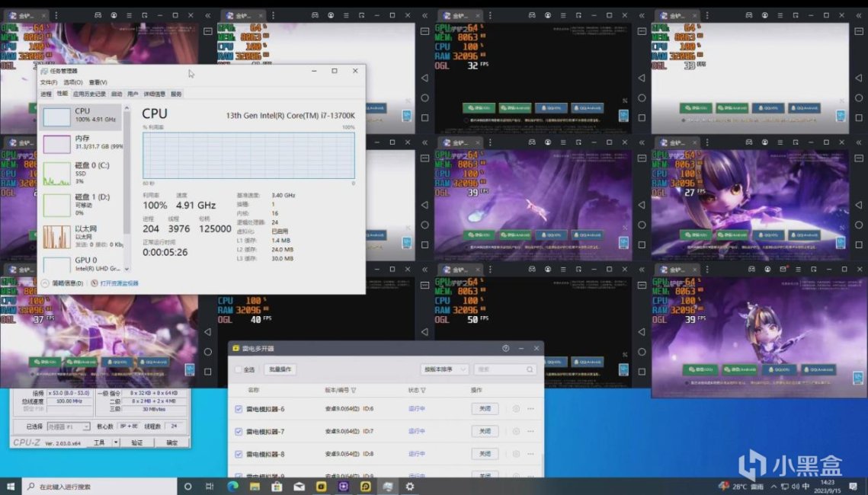Open the CPU-Z 处理器 selection dropdown

point(69,426)
